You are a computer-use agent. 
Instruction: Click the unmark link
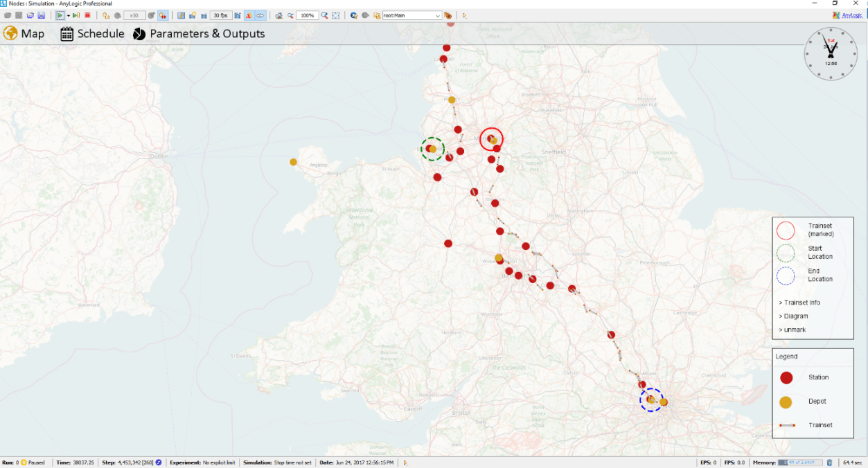click(792, 330)
